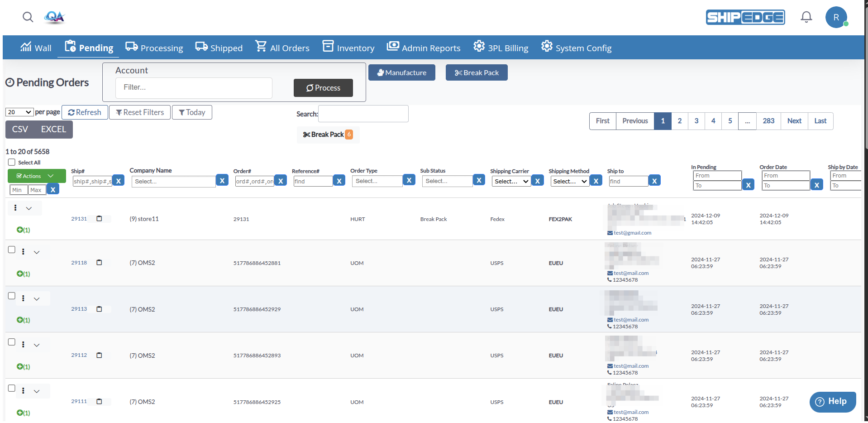Open row actions kebab menu for order 29113

tap(23, 298)
